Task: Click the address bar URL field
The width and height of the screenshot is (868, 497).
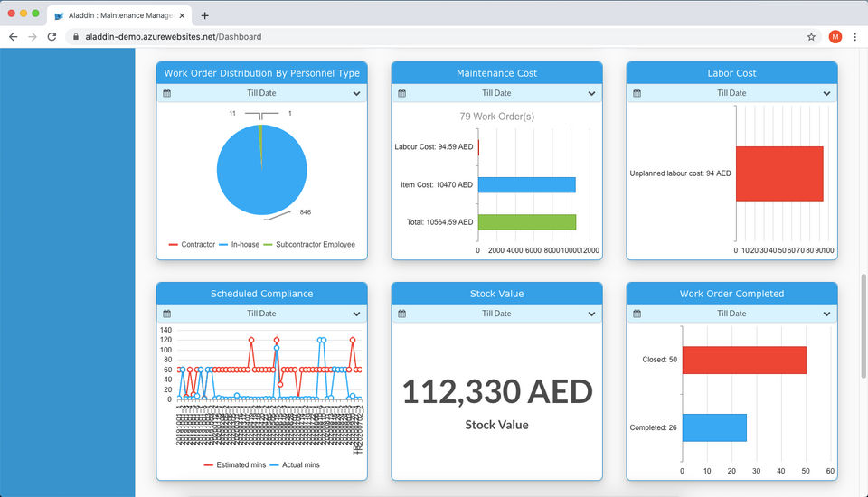Action: pyautogui.click(x=438, y=36)
